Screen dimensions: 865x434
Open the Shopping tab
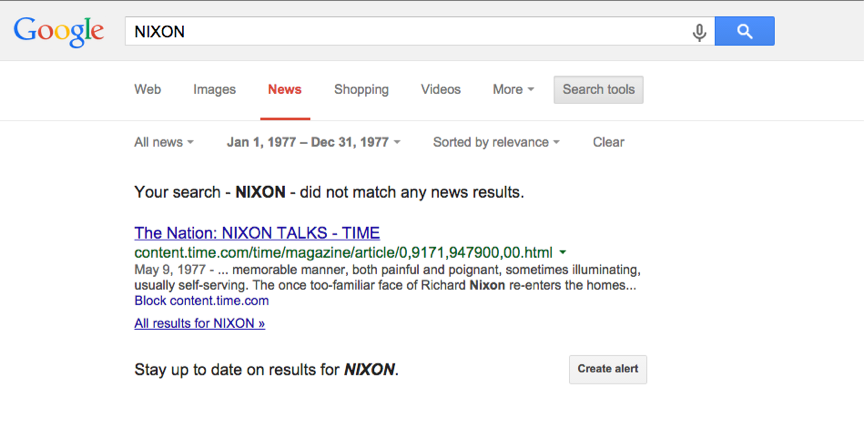[361, 89]
